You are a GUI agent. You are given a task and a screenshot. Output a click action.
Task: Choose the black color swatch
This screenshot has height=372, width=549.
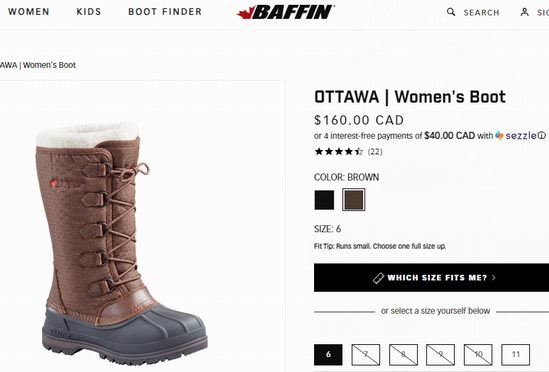pyautogui.click(x=324, y=200)
